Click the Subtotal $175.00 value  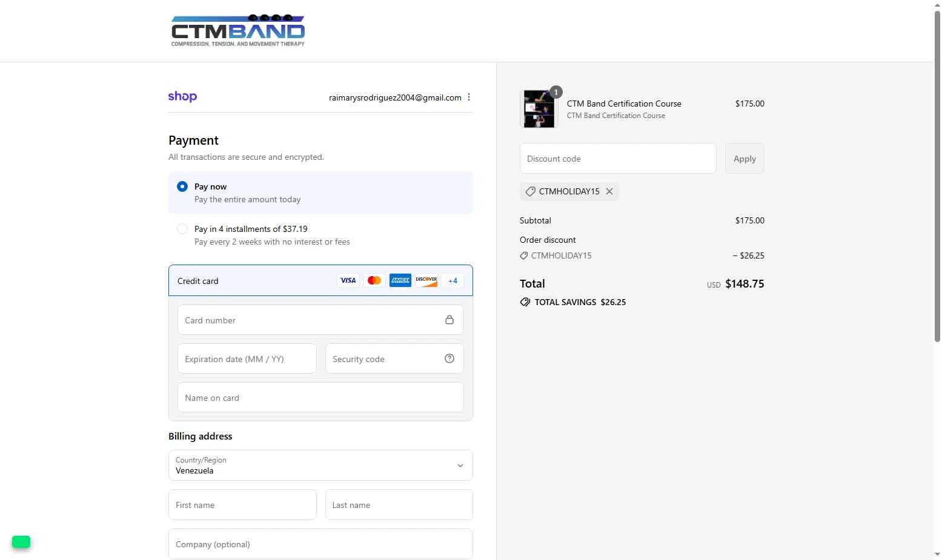point(750,220)
